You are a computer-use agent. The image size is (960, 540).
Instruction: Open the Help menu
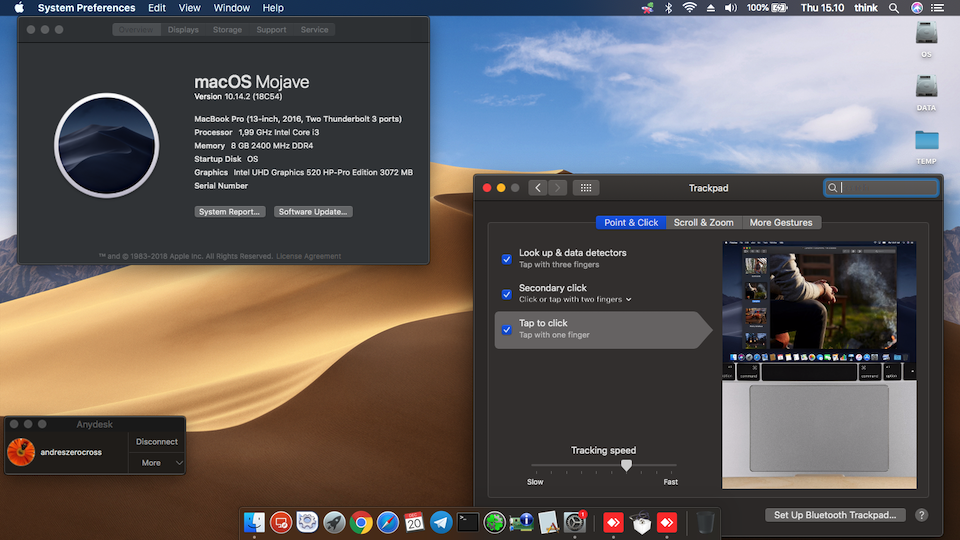coord(273,8)
